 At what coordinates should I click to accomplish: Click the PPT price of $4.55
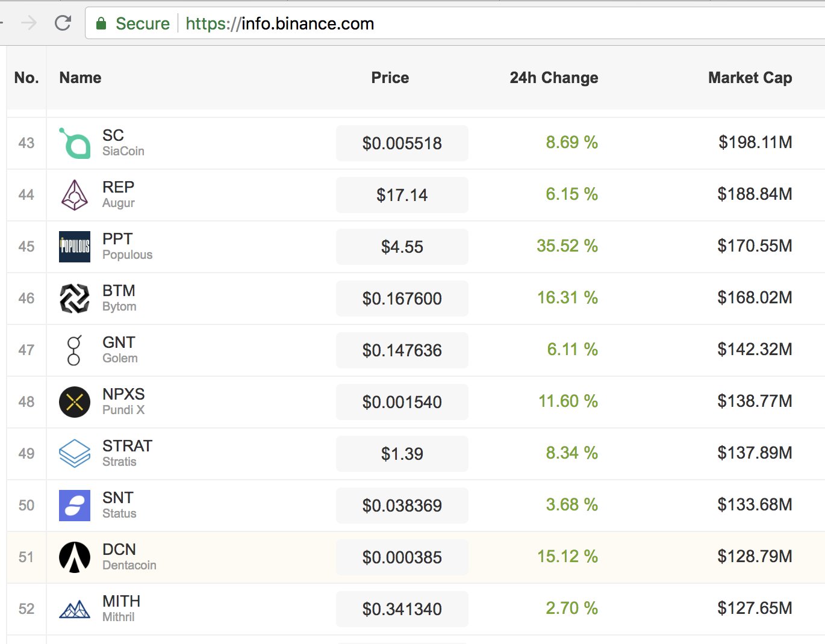pyautogui.click(x=402, y=246)
